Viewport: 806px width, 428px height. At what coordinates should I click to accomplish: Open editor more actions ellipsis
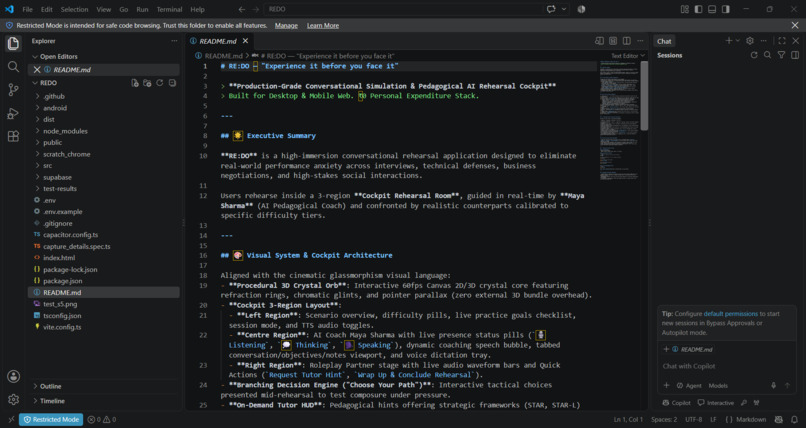[x=640, y=41]
